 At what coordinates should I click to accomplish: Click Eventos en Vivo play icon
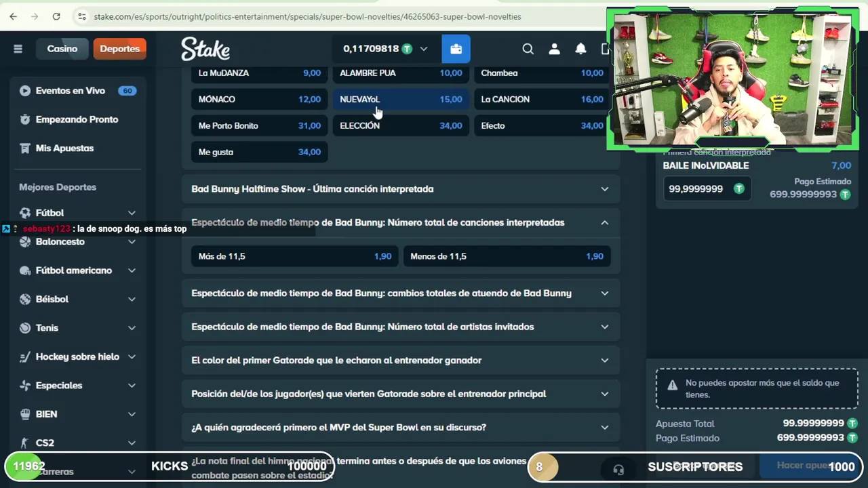[25, 91]
